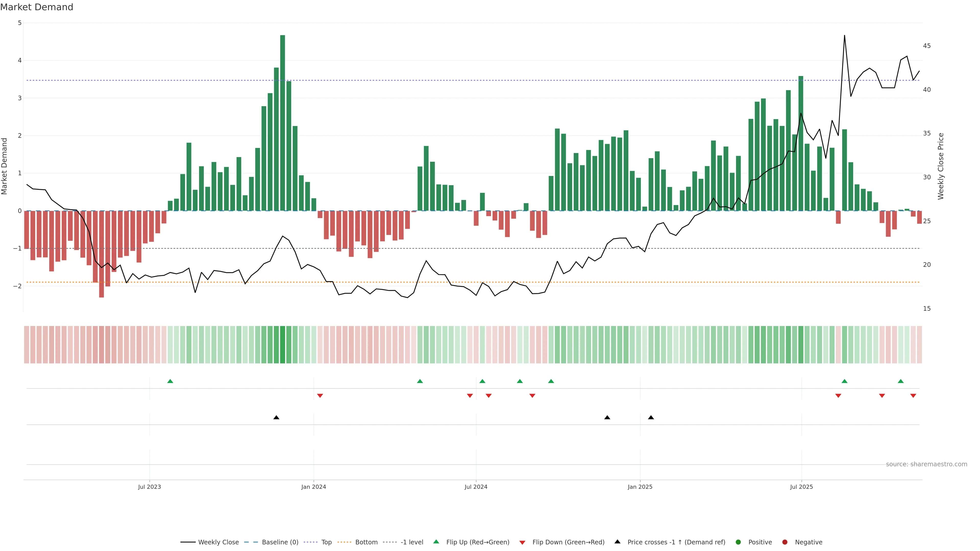The width and height of the screenshot is (980, 551).
Task: Click black price-cross marker before Jan 2024
Action: [276, 418]
